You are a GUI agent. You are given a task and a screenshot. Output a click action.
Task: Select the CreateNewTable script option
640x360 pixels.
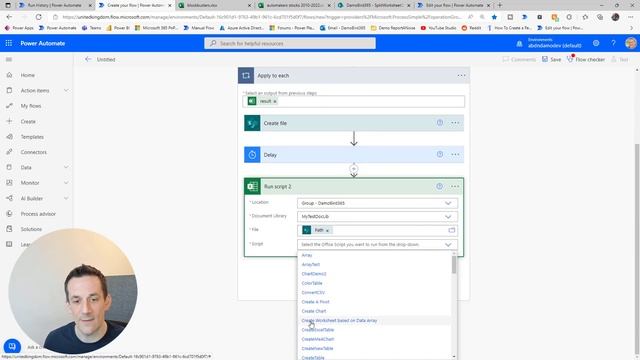pos(317,349)
